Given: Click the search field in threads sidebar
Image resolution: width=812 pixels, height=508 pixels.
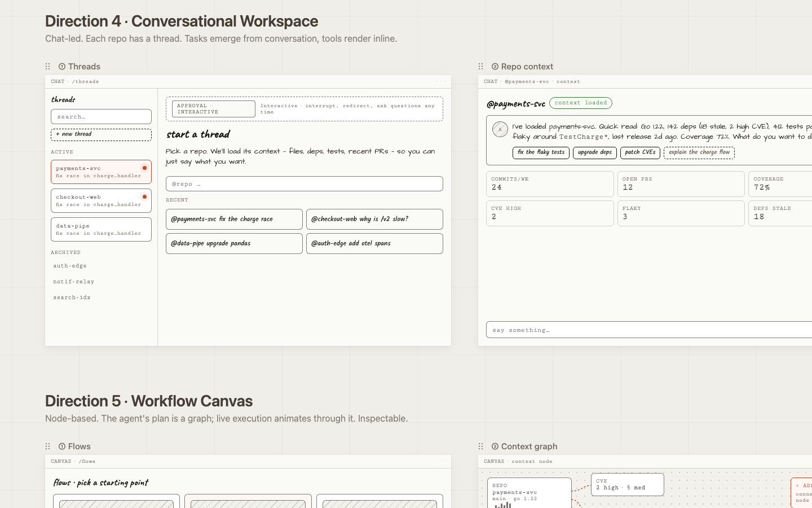Looking at the screenshot, I should pyautogui.click(x=101, y=117).
